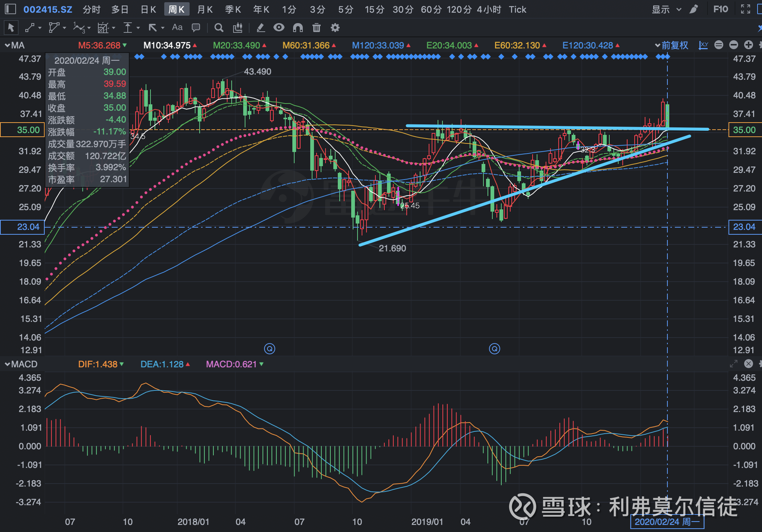The image size is (762, 532).
Task: Open the range measure tool dropdown arrow
Action: (x=138, y=28)
